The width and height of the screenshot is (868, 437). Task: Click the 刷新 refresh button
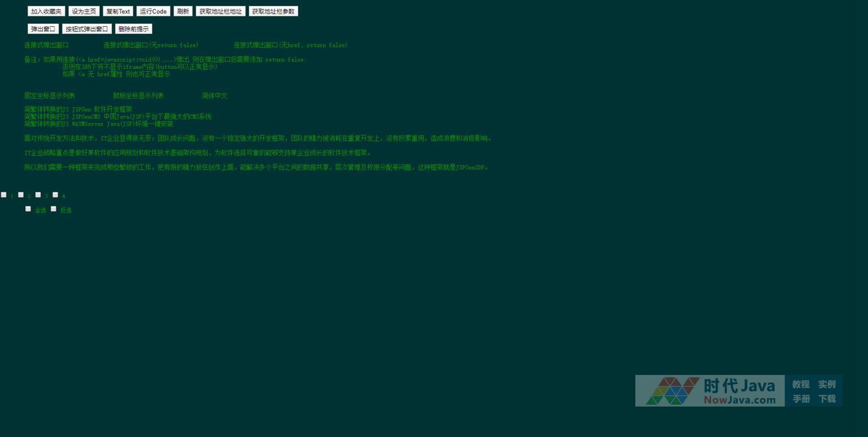click(x=183, y=12)
